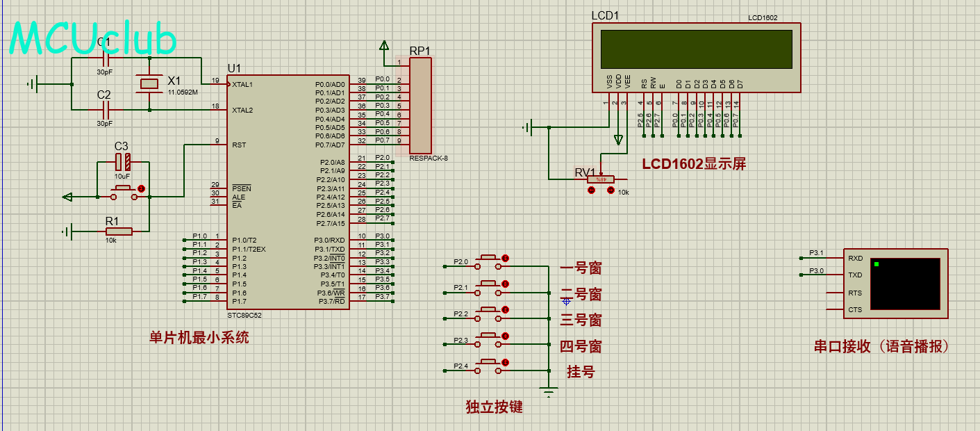
Task: Toggle the red latch on the reset button
Action: 142,188
